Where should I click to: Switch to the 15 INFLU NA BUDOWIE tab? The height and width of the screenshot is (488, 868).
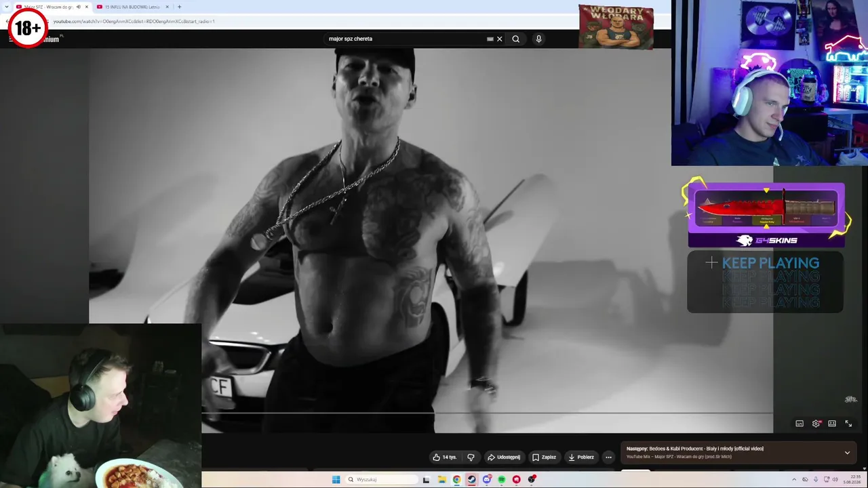tap(132, 7)
